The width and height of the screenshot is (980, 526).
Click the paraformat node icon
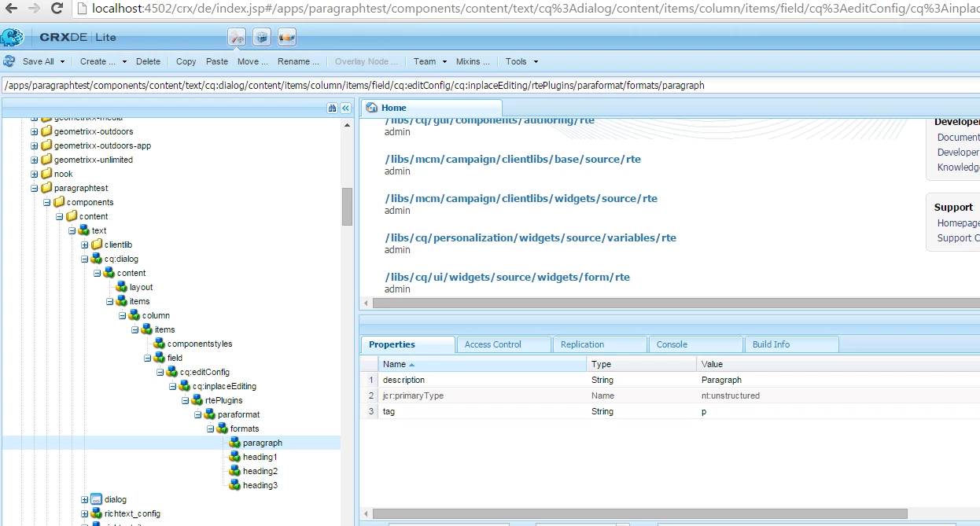(x=209, y=414)
